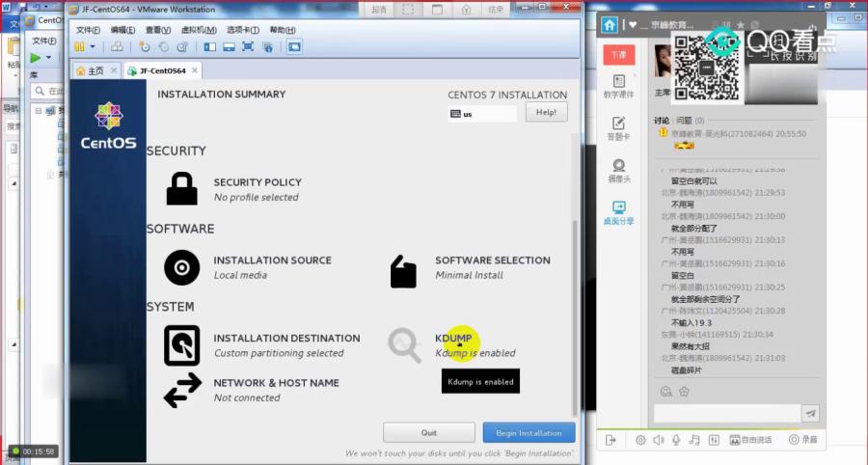
Task: Click the thumbnail bar view icon
Action: click(x=229, y=47)
